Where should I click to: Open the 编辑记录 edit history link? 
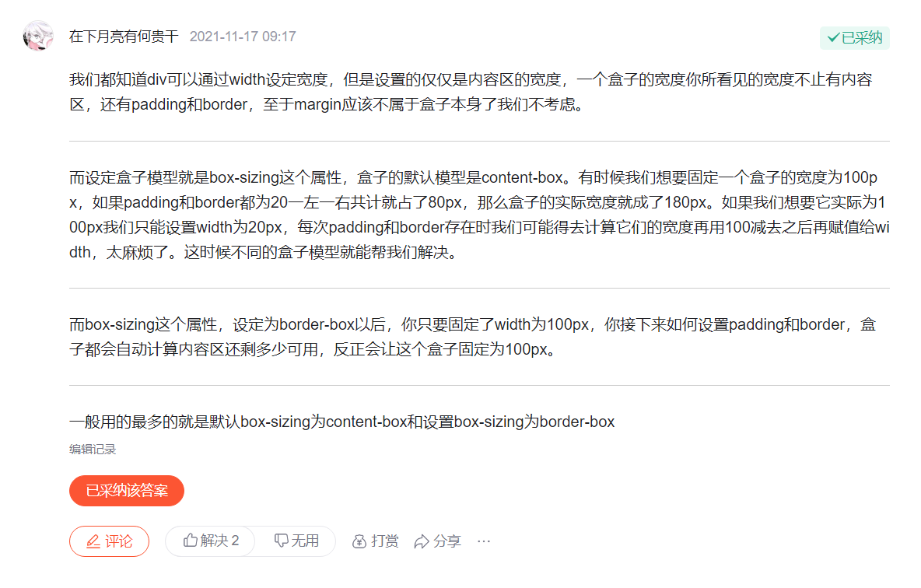click(x=93, y=450)
